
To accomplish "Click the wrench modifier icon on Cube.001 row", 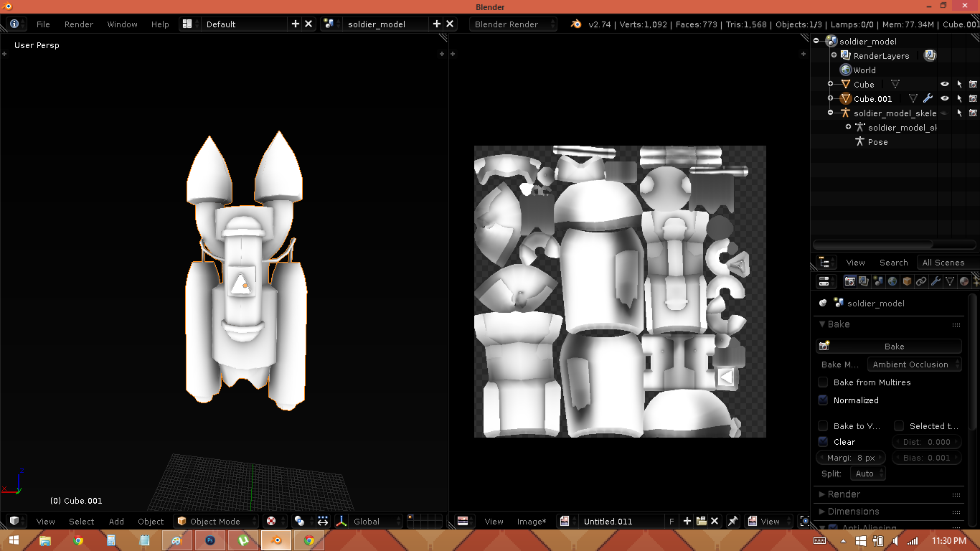I will click(x=928, y=98).
